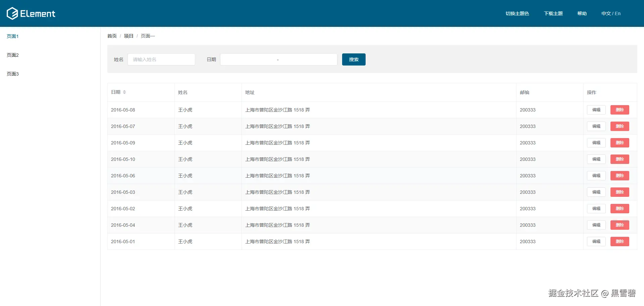Viewport: 644px width, 306px height.
Task: Select date cell 2016-05-10
Action: (123, 159)
